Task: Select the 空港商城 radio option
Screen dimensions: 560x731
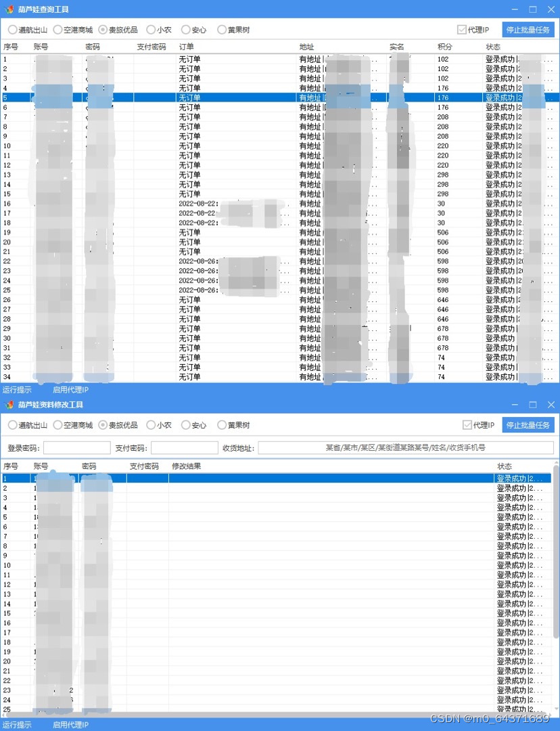Action: coord(57,30)
